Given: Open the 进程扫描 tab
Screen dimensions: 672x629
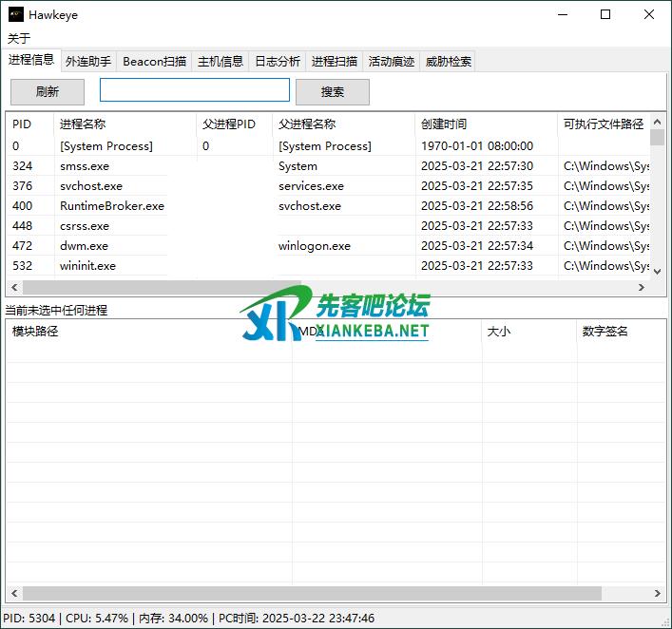Looking at the screenshot, I should (335, 62).
